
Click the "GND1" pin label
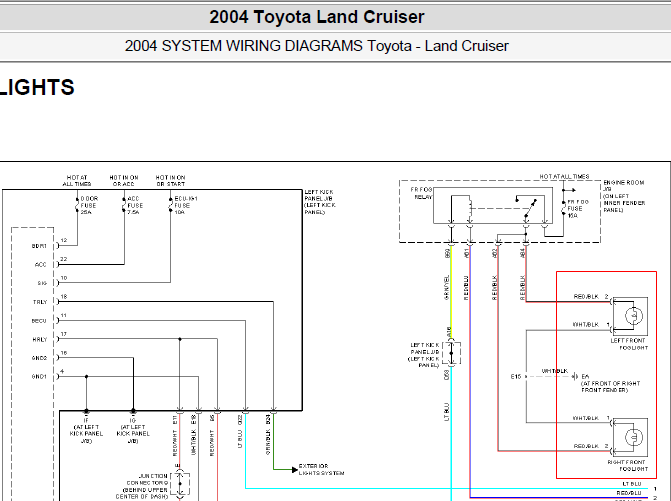tap(39, 377)
